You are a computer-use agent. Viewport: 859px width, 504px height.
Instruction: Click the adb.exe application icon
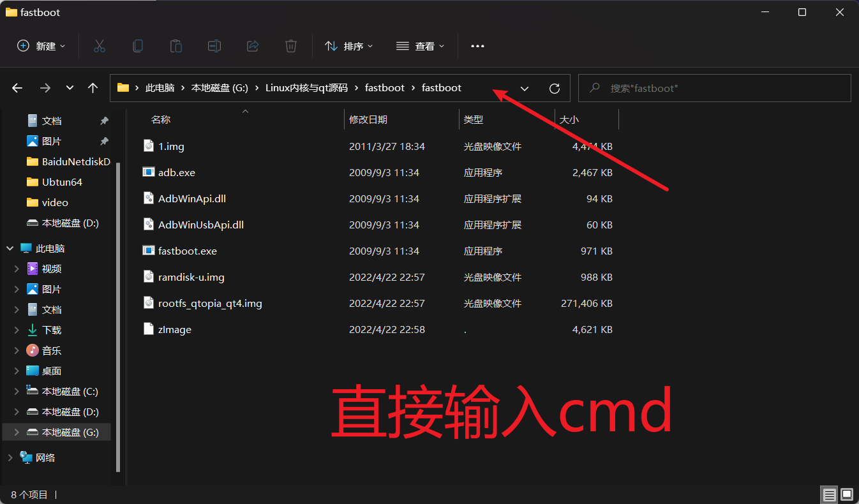[148, 172]
